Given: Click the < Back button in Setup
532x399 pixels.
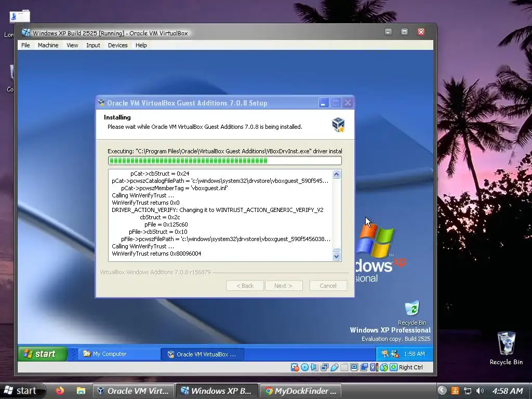Looking at the screenshot, I should pos(245,286).
